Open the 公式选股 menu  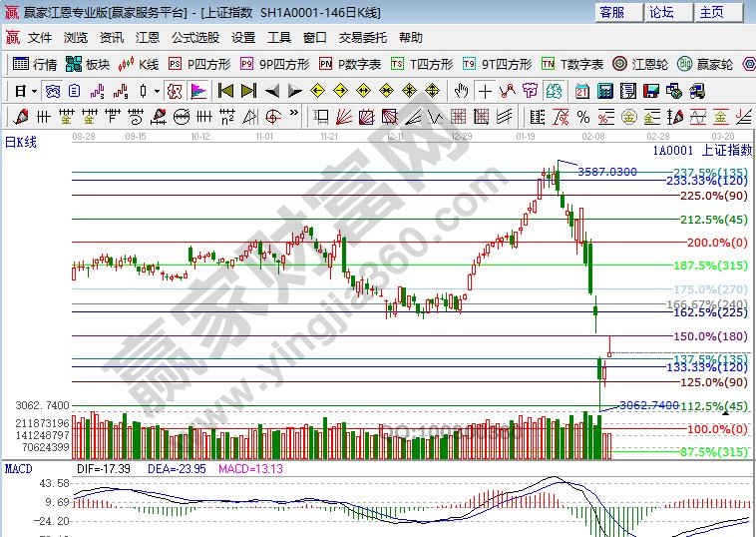[195, 38]
